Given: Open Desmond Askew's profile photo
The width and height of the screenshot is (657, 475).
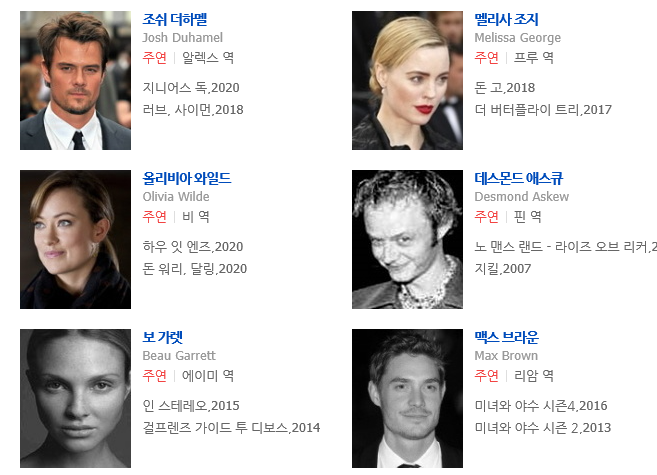Looking at the screenshot, I should click(407, 239).
